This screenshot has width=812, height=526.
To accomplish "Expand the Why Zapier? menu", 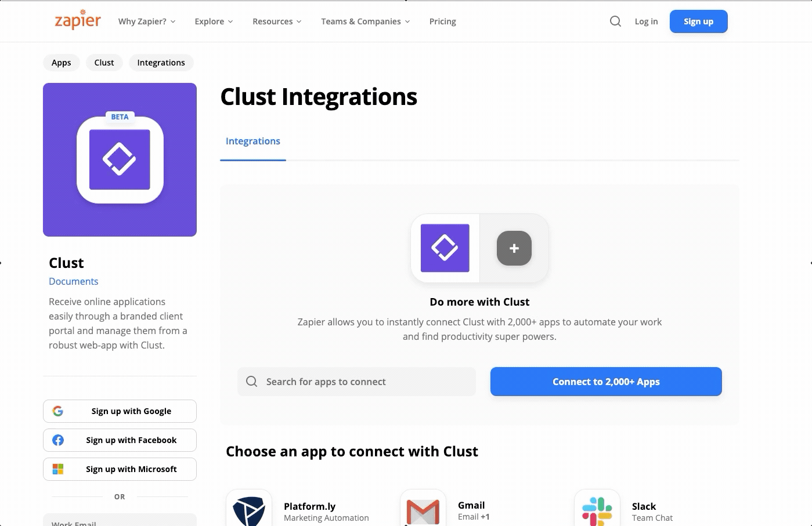I will (x=147, y=21).
